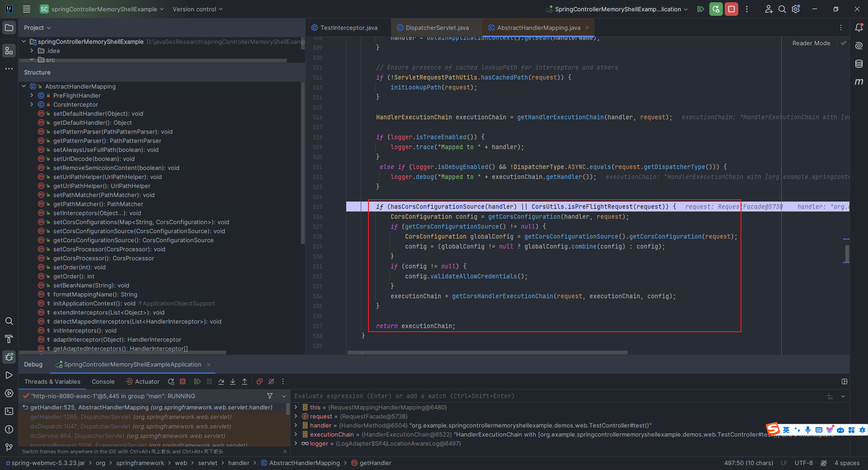The image size is (868, 470).
Task: Open the Find tool window in left sidebar
Action: (x=9, y=321)
